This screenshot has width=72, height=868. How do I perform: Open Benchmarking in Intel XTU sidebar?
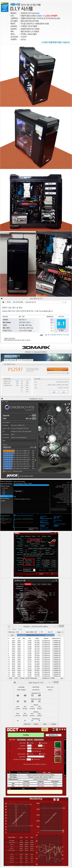point(5,499)
